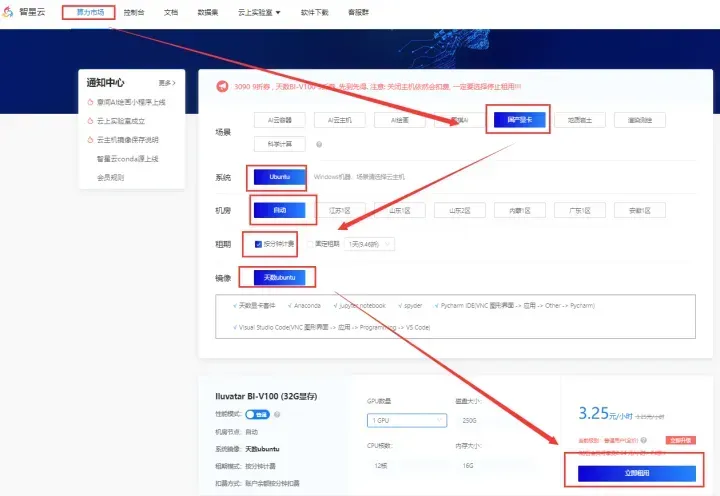Screen dimensions: 720x496
Task: Toggle the 固定租期 checkbox
Action: (x=310, y=244)
